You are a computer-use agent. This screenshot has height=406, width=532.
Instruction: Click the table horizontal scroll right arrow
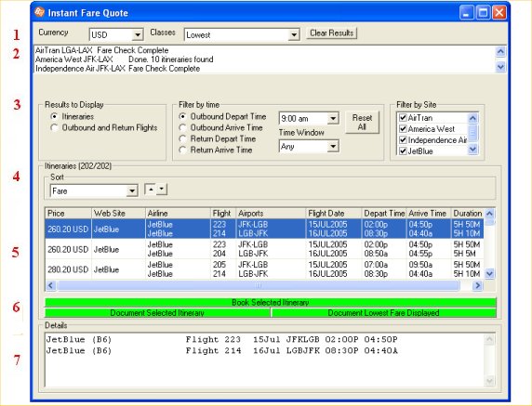tap(477, 286)
